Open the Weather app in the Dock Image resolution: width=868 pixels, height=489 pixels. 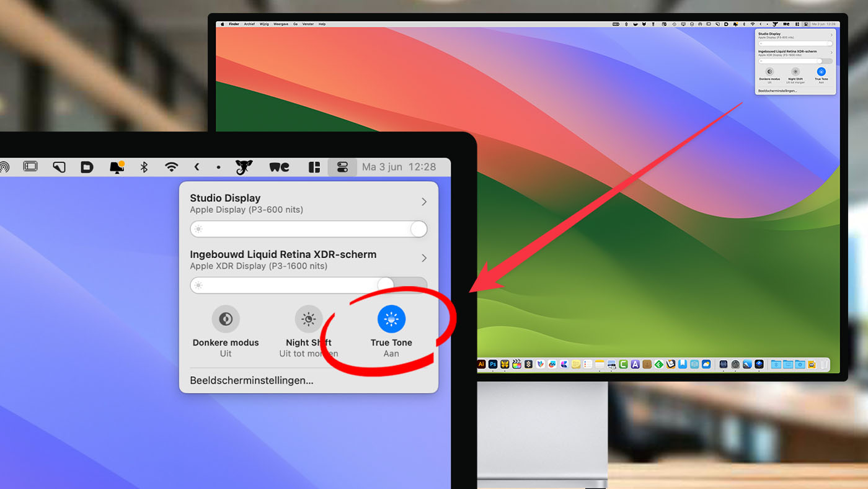[x=704, y=364]
